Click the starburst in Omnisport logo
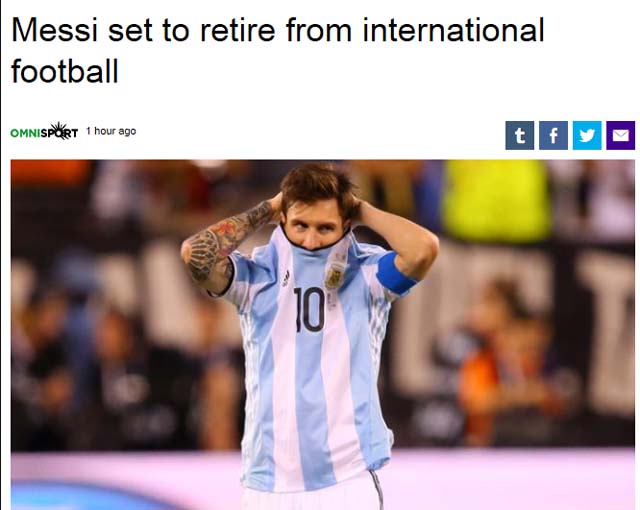The image size is (640, 510). pos(60,131)
